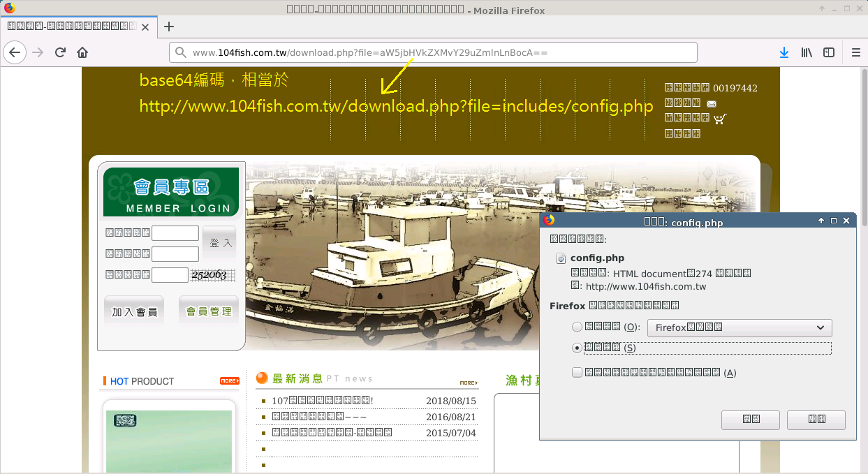Click the HOT PRODUCT thumbnail image
868x474 pixels.
(x=169, y=441)
